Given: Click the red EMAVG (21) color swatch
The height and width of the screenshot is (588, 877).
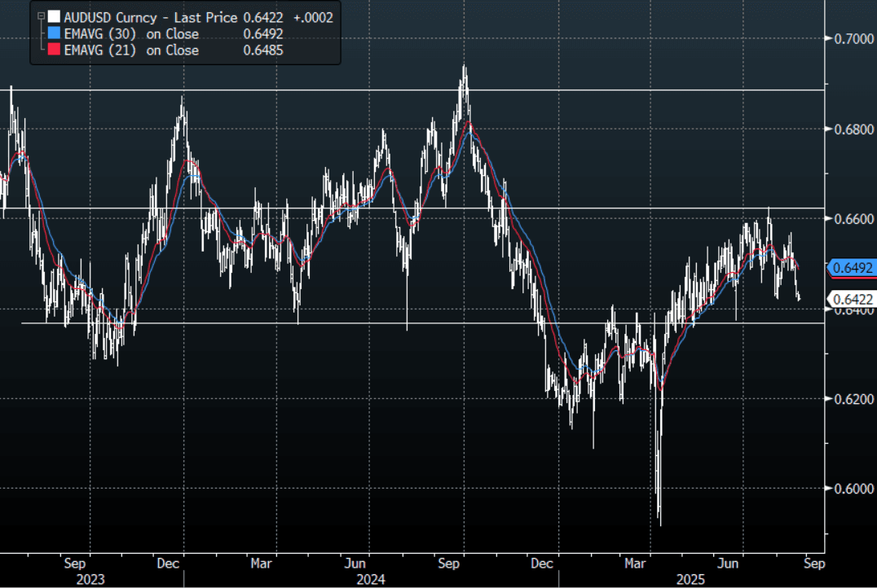Looking at the screenshot, I should pyautogui.click(x=53, y=50).
